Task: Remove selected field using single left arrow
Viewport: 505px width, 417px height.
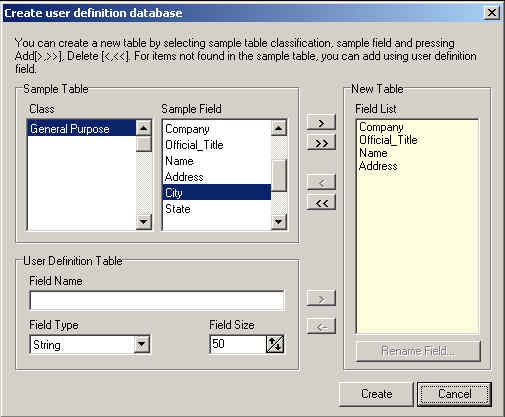Action: 321,182
